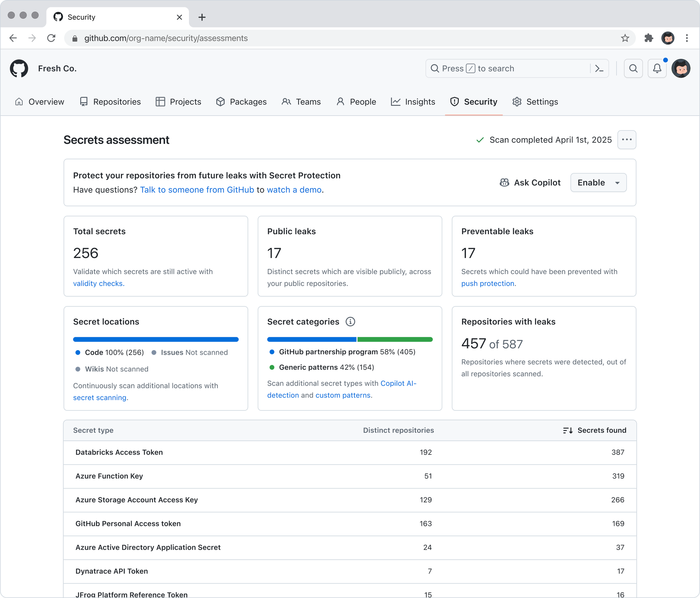Click blue segment of Secret categories bar
This screenshot has height=598, width=700.
(x=312, y=339)
